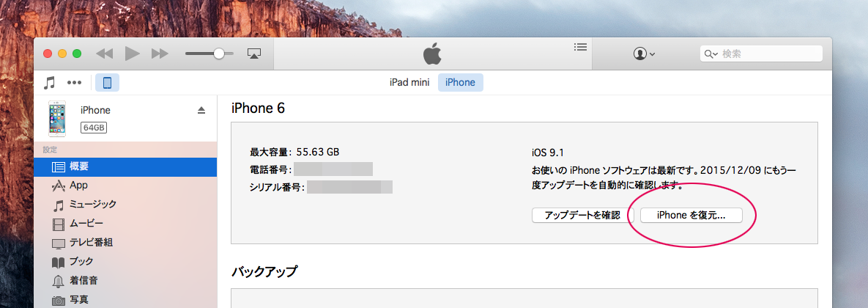This screenshot has width=868, height=308.
Task: Click the green zoom window button
Action: (x=77, y=54)
